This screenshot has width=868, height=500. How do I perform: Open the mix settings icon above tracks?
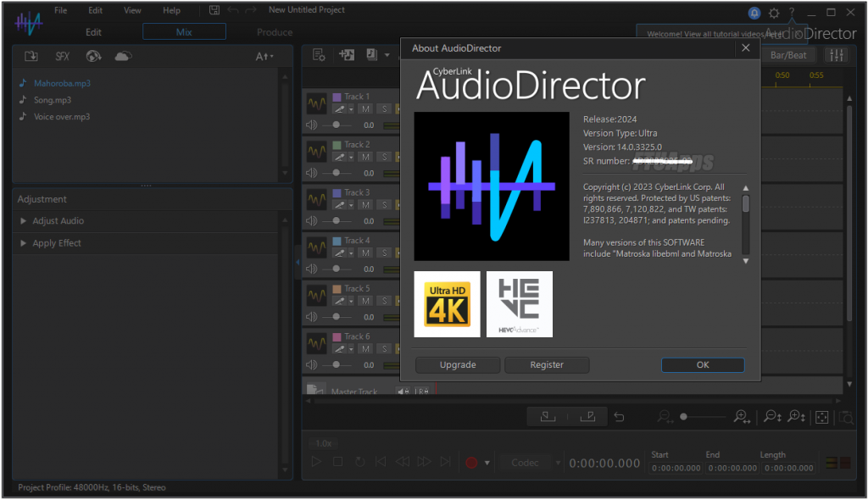point(319,55)
